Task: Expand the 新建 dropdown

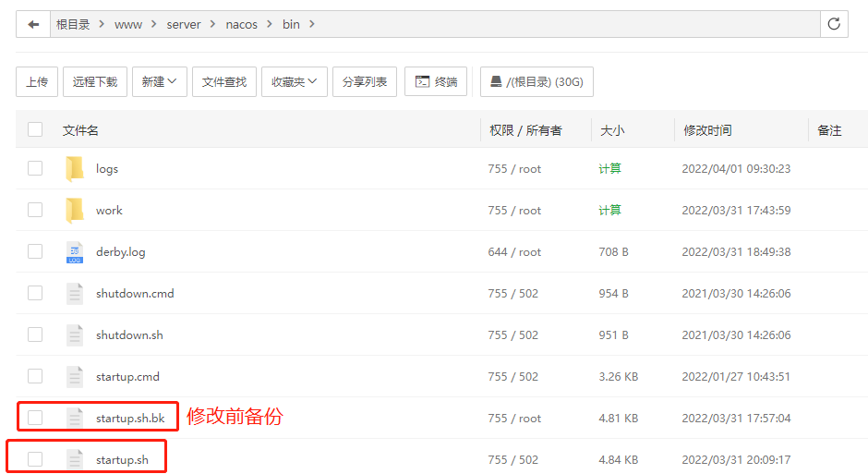Action: pyautogui.click(x=160, y=82)
